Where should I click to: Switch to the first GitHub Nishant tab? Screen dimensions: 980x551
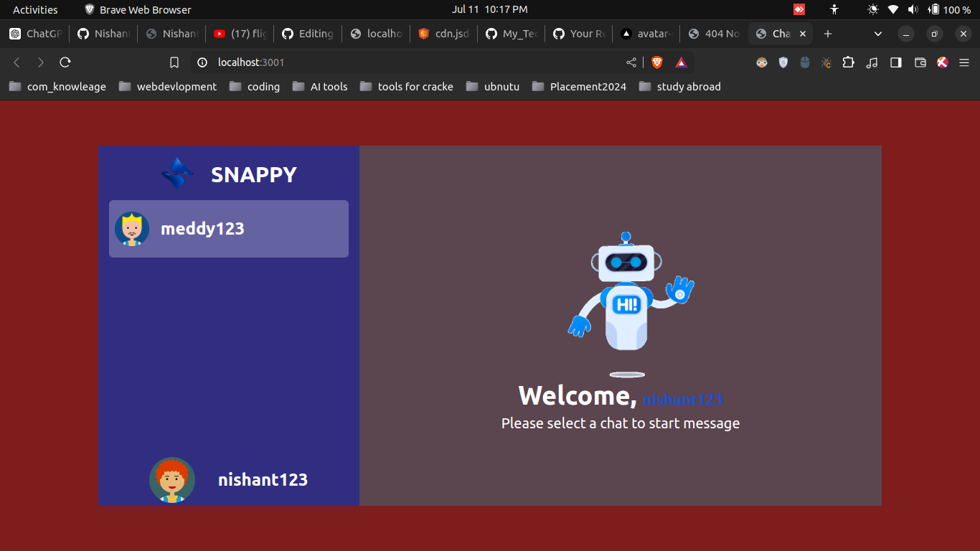103,34
